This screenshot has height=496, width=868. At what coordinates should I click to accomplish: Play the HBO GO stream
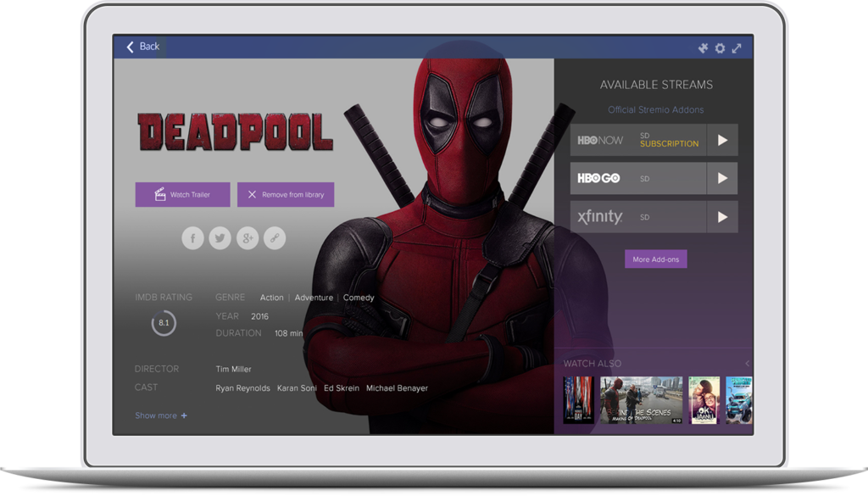(722, 178)
